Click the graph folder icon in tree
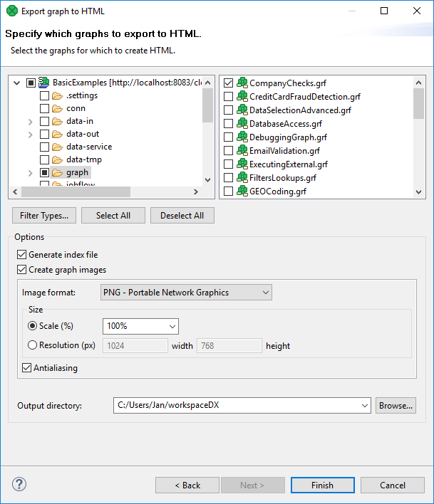The image size is (434, 504). [x=58, y=172]
